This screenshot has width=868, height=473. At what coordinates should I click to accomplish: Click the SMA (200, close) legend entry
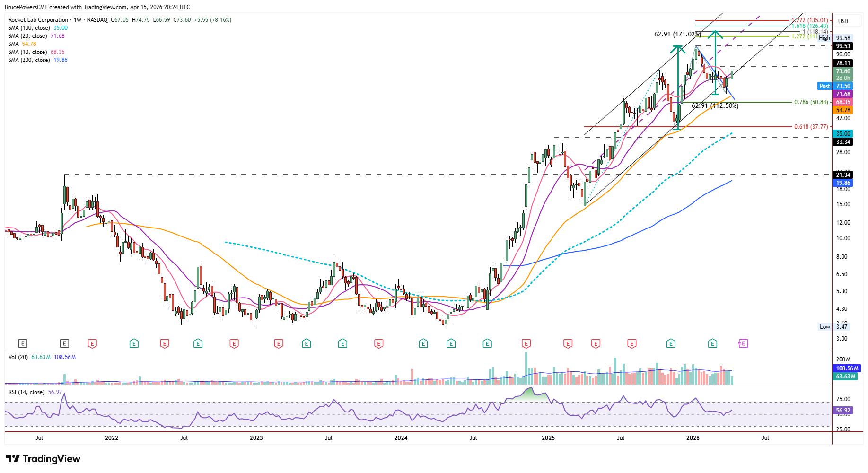point(38,60)
